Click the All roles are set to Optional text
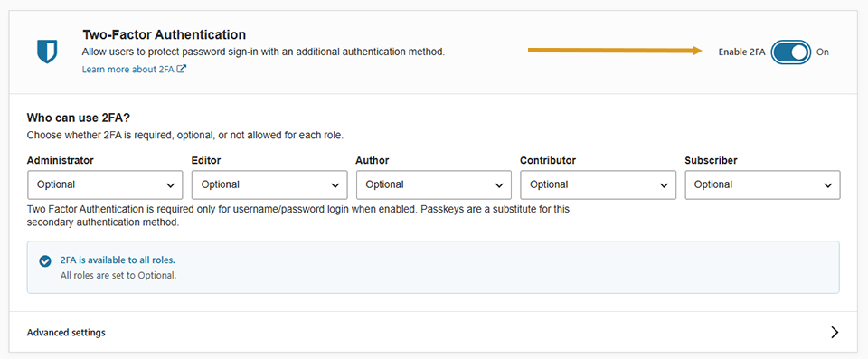Screen dimensions: 868x359 coord(118,275)
